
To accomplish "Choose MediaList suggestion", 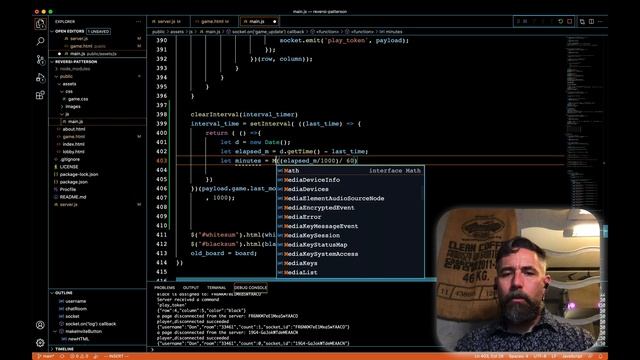I will pos(350,273).
